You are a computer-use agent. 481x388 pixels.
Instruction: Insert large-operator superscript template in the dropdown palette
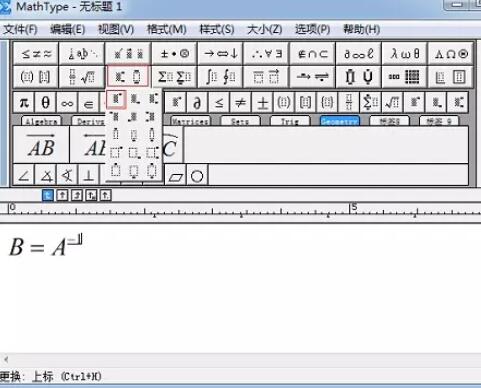(x=116, y=152)
